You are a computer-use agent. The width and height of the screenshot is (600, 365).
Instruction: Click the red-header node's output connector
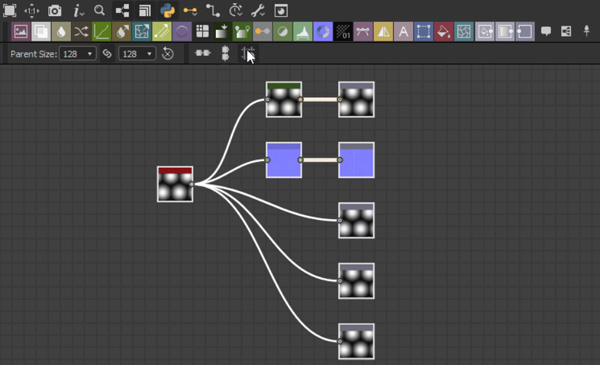coord(192,184)
